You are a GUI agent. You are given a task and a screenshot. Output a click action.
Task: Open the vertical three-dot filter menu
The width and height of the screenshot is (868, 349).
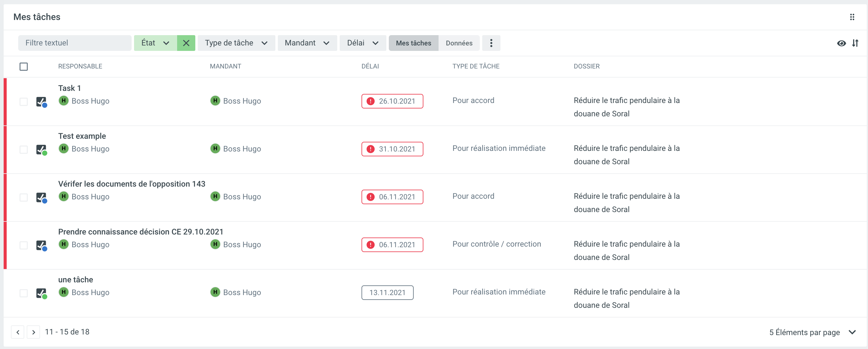pos(491,43)
